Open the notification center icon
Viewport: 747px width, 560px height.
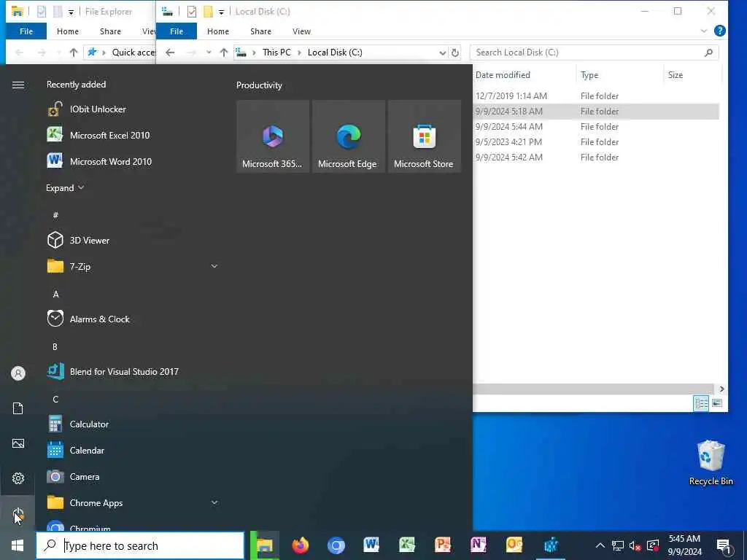tap(724, 546)
